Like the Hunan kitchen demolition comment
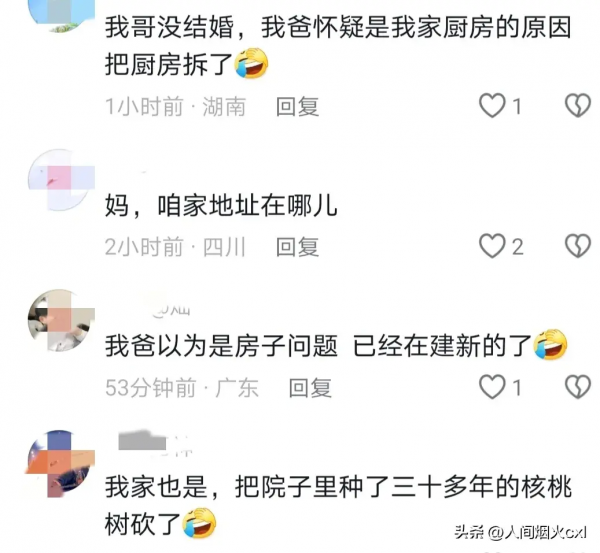Image resolution: width=600 pixels, height=553 pixels. pos(492,105)
